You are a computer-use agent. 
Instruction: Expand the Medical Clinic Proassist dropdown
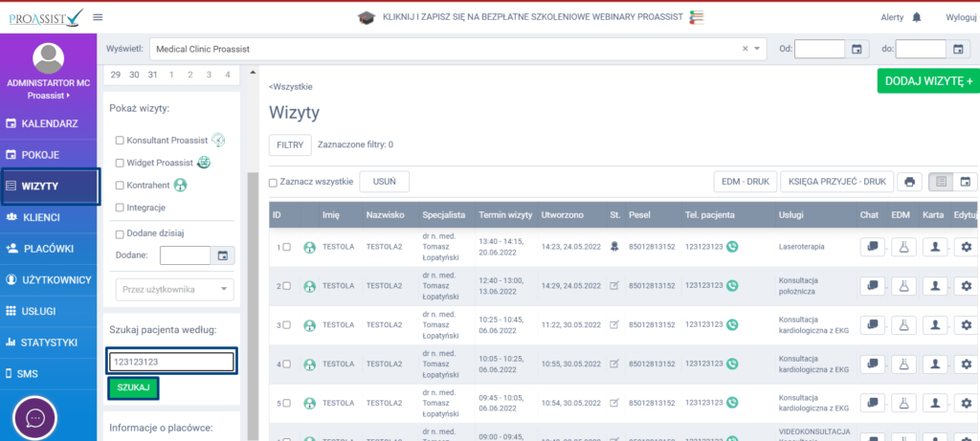pyautogui.click(x=758, y=49)
